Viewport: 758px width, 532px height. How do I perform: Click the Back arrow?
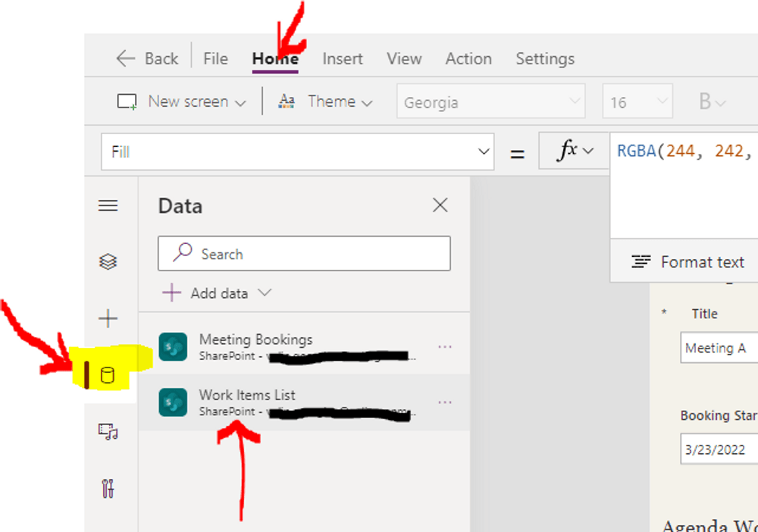(x=125, y=58)
